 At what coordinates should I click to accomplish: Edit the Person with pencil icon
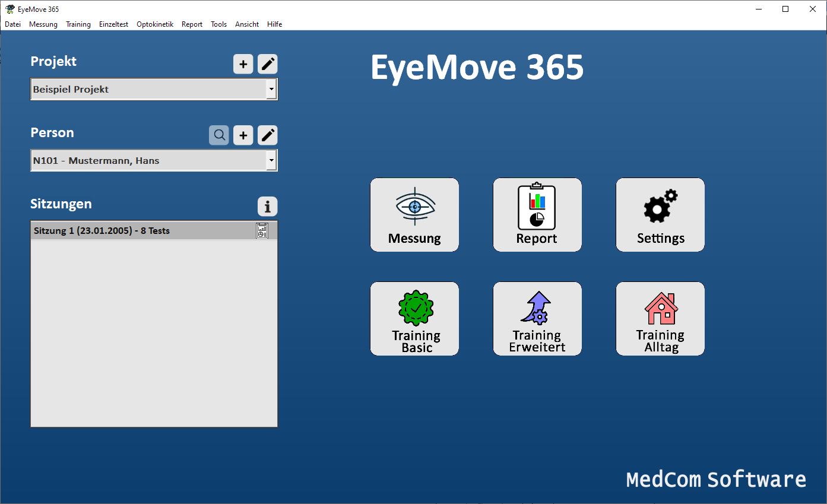point(268,135)
